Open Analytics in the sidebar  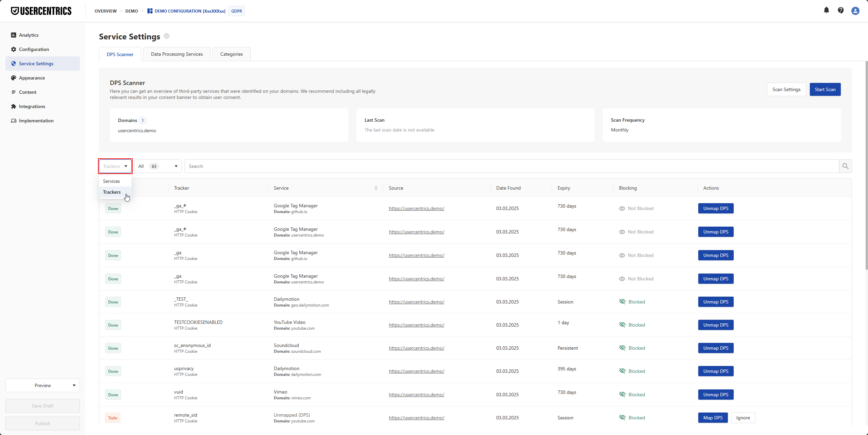click(43, 35)
